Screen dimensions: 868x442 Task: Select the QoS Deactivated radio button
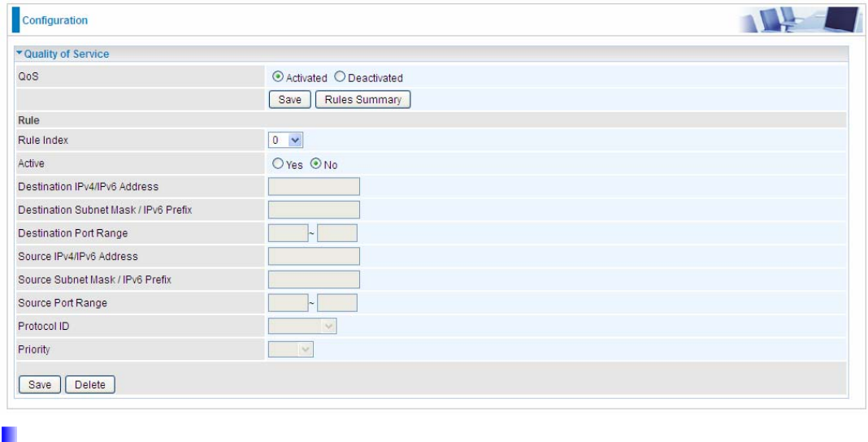340,77
